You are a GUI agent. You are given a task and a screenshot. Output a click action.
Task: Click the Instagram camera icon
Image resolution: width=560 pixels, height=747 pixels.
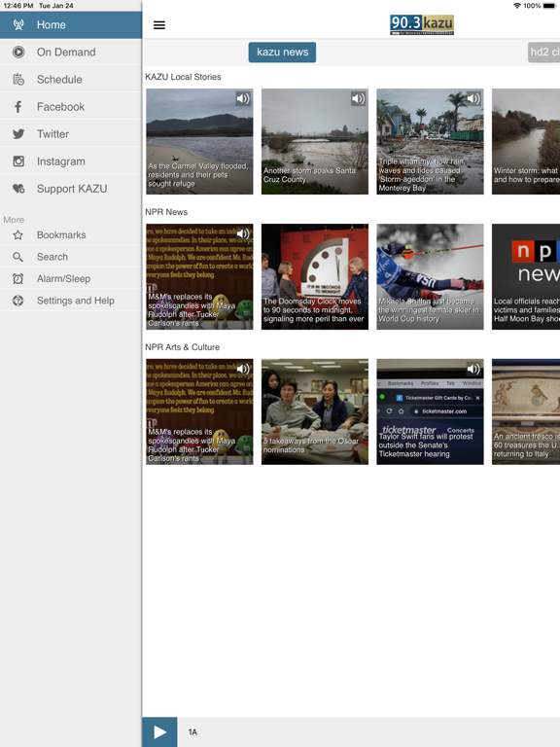tap(18, 161)
